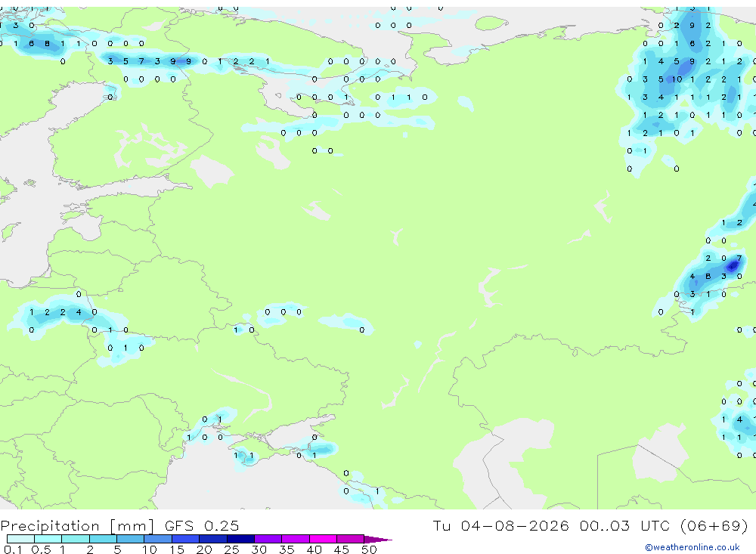
Task: Select the 10–15 mm blue legend swatch
Action: [158, 539]
